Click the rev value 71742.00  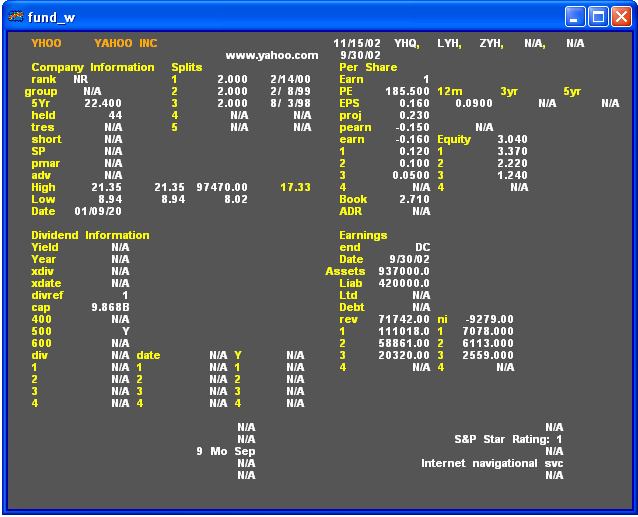click(404, 319)
